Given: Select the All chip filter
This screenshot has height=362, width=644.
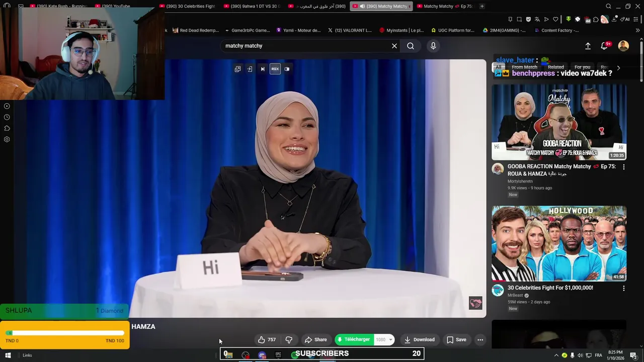Looking at the screenshot, I should click(498, 67).
